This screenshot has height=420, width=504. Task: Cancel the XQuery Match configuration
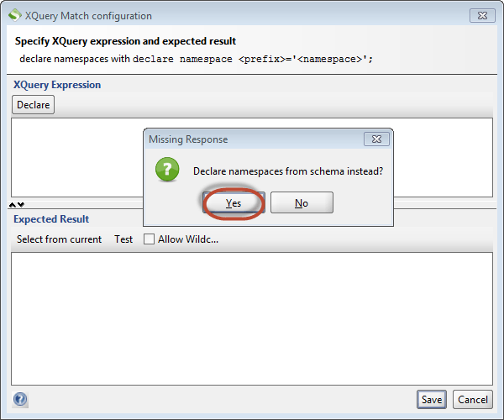pyautogui.click(x=472, y=399)
